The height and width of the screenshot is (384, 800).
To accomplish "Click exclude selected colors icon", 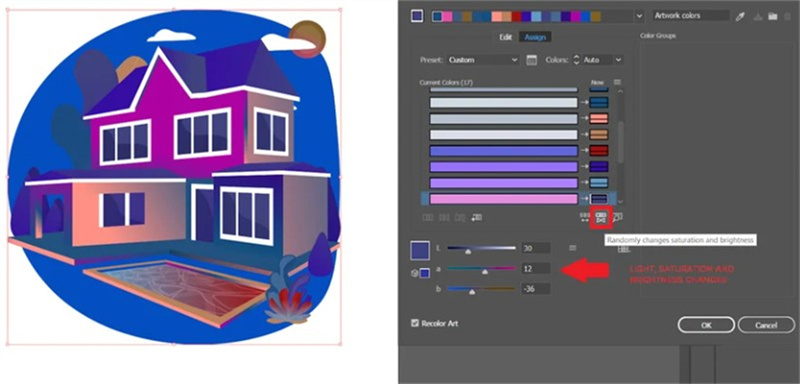I will point(460,218).
